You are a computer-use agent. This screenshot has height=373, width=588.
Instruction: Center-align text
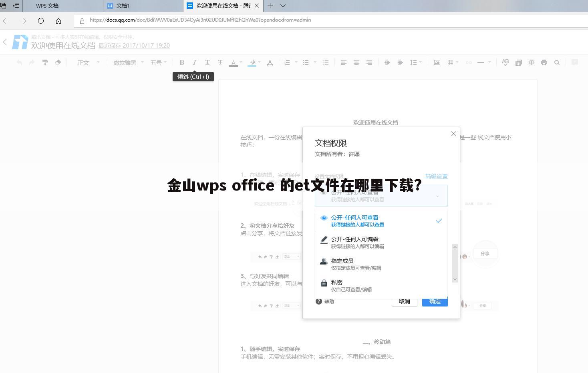tap(356, 62)
